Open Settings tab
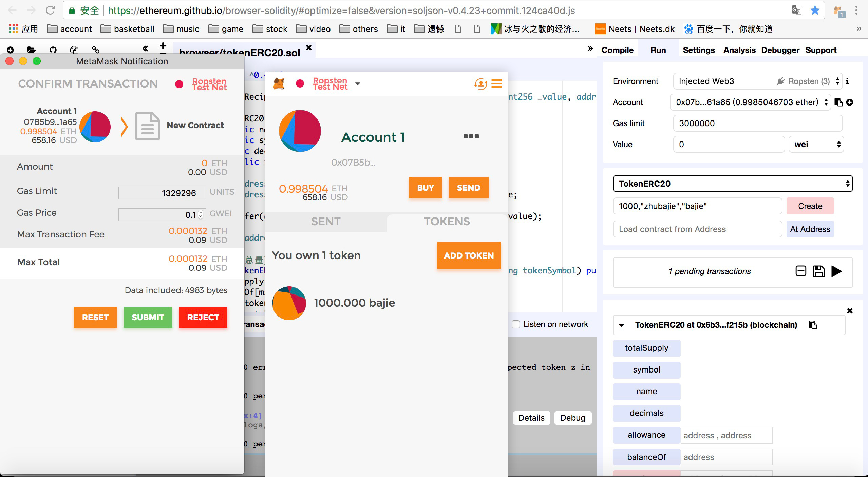 [699, 50]
